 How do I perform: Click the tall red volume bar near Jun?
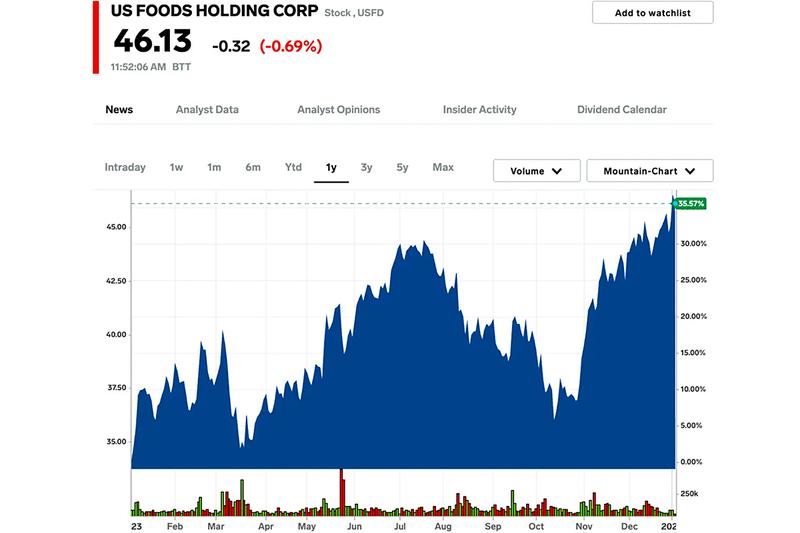click(x=342, y=493)
